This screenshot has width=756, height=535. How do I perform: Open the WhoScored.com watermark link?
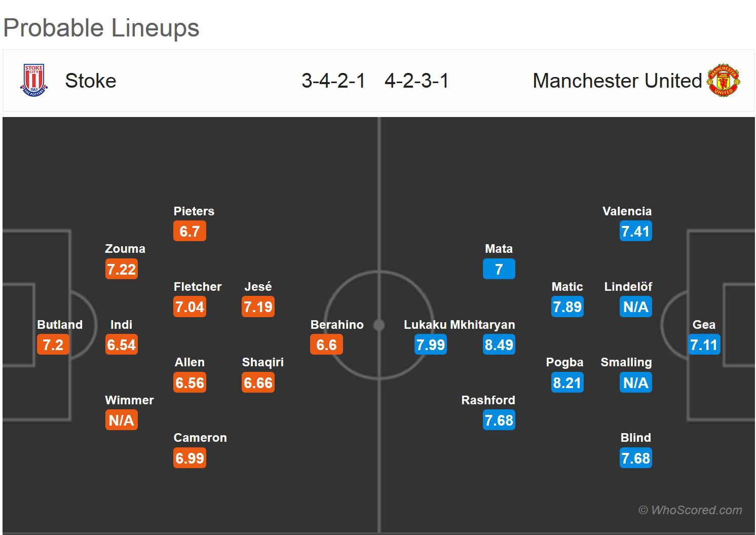pos(690,510)
